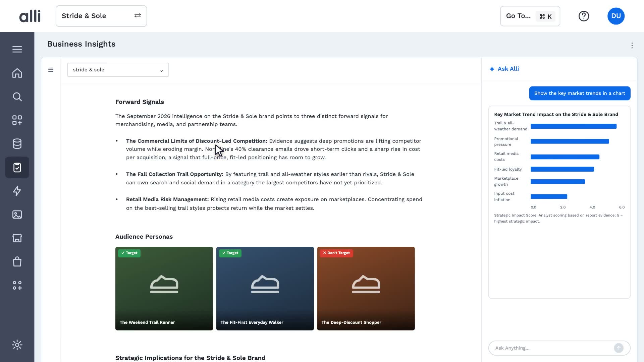The width and height of the screenshot is (644, 362).
Task: Open the database icon in sidebar
Action: click(17, 144)
